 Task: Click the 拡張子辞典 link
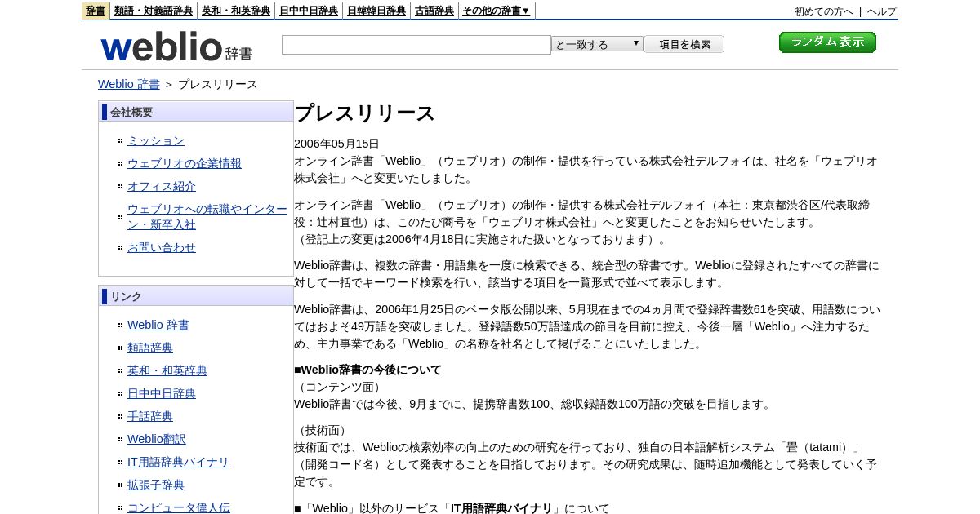(156, 485)
